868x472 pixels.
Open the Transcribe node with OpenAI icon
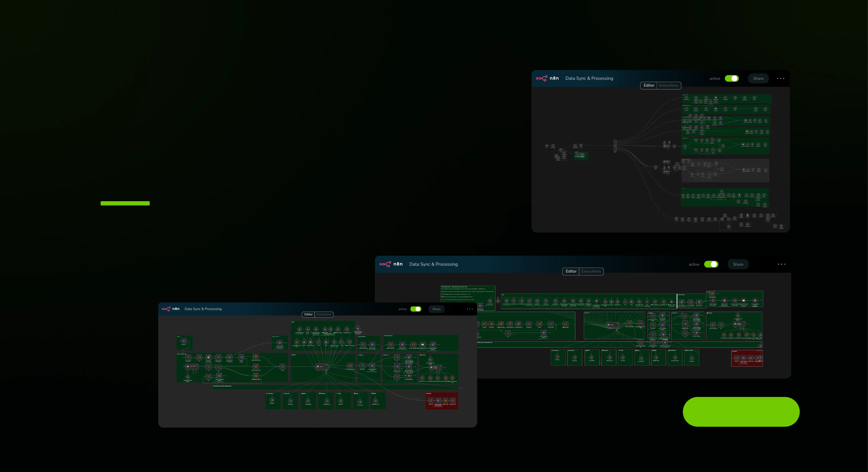[209, 357]
